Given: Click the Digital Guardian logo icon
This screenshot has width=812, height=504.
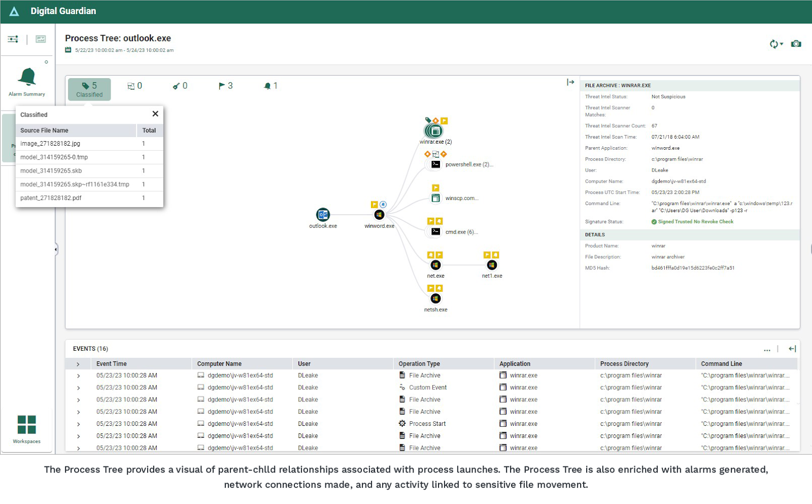Looking at the screenshot, I should [14, 11].
